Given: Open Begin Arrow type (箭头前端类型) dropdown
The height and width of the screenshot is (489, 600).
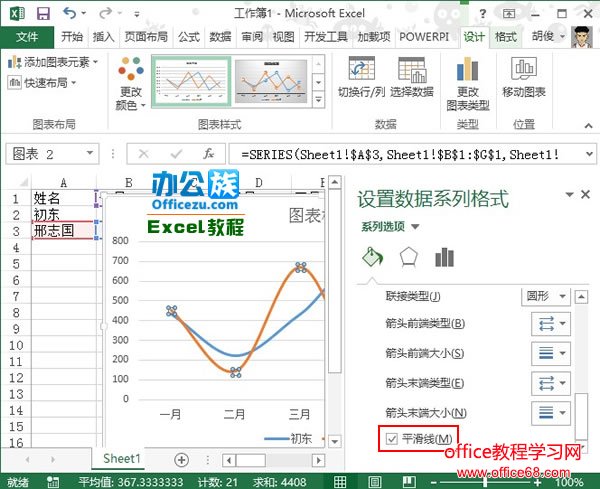Looking at the screenshot, I should coord(551,323).
